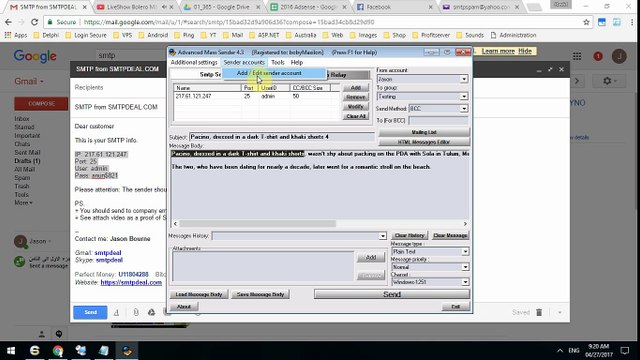Click Clear Message button
The height and width of the screenshot is (360, 640).
(450, 236)
